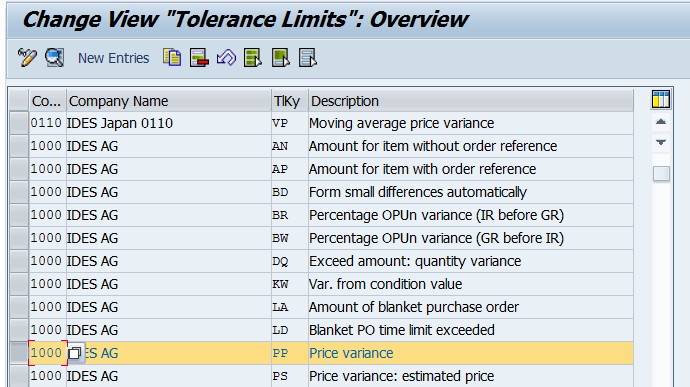Click the Delete row icon
The width and height of the screenshot is (690, 387).
(x=199, y=58)
